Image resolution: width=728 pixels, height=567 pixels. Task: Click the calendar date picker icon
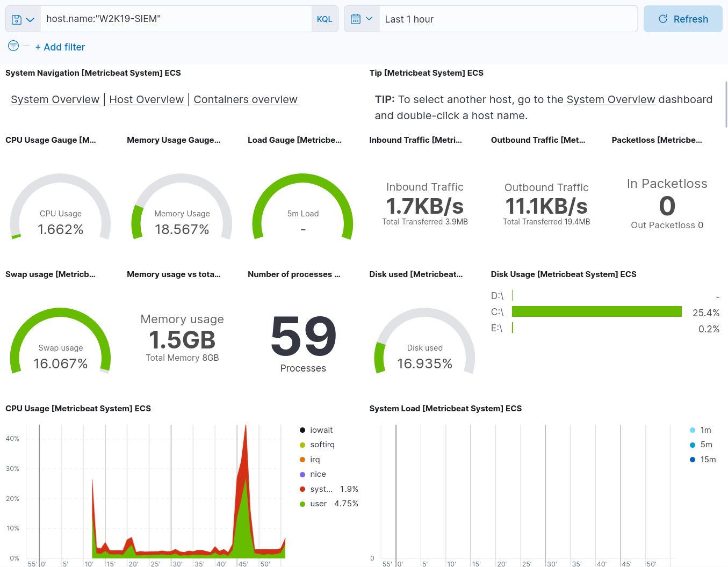(x=356, y=19)
